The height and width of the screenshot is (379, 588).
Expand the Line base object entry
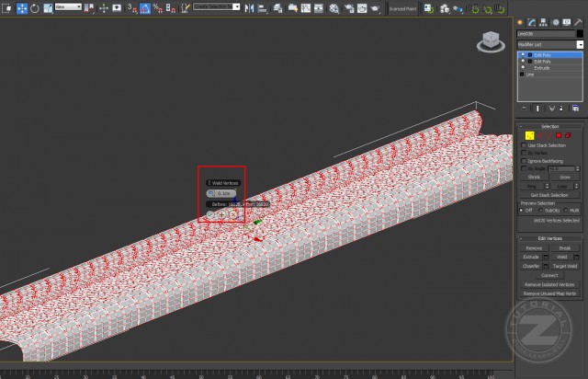pos(522,75)
